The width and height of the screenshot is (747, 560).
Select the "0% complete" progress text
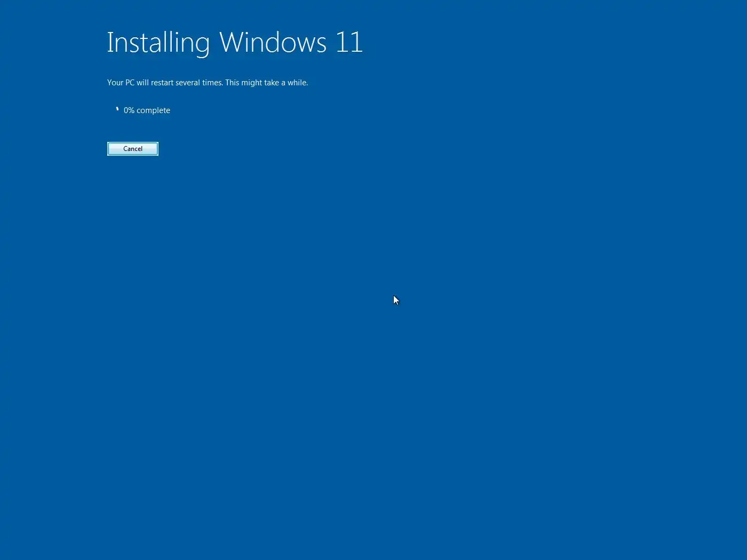click(x=147, y=110)
